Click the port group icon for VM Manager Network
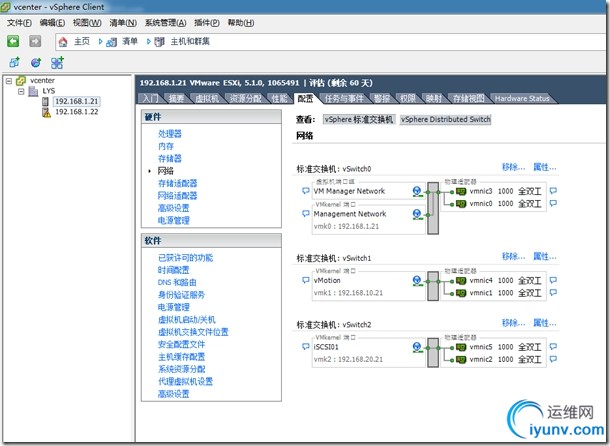 [x=417, y=191]
